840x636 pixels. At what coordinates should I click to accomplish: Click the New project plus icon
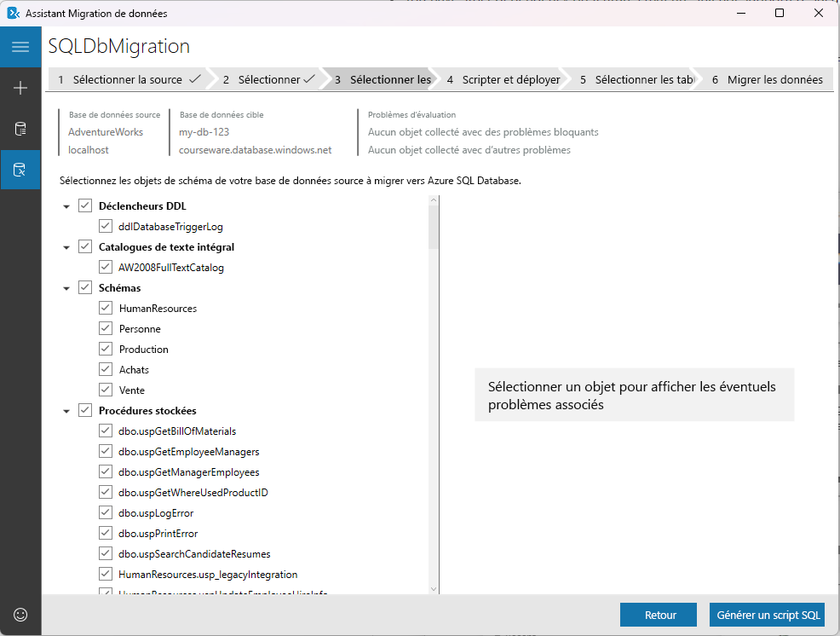click(20, 87)
